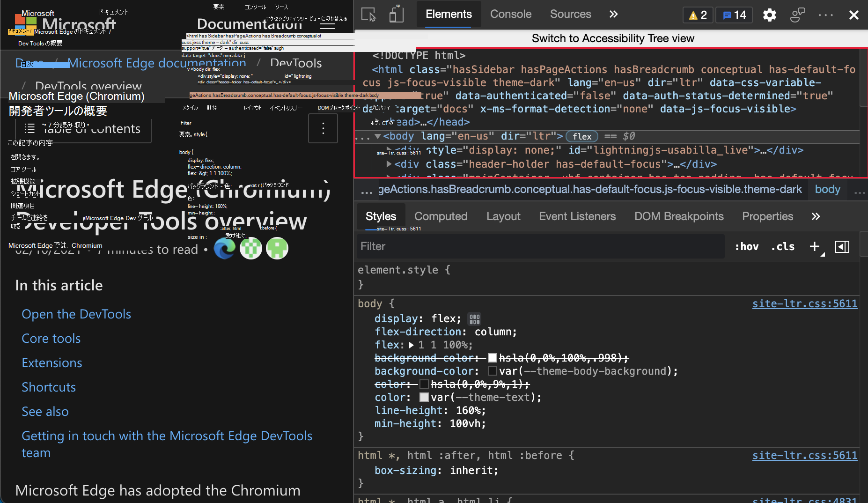Open the DevTools three-dot customize menu
Viewport: 868px width, 503px height.
pyautogui.click(x=825, y=15)
